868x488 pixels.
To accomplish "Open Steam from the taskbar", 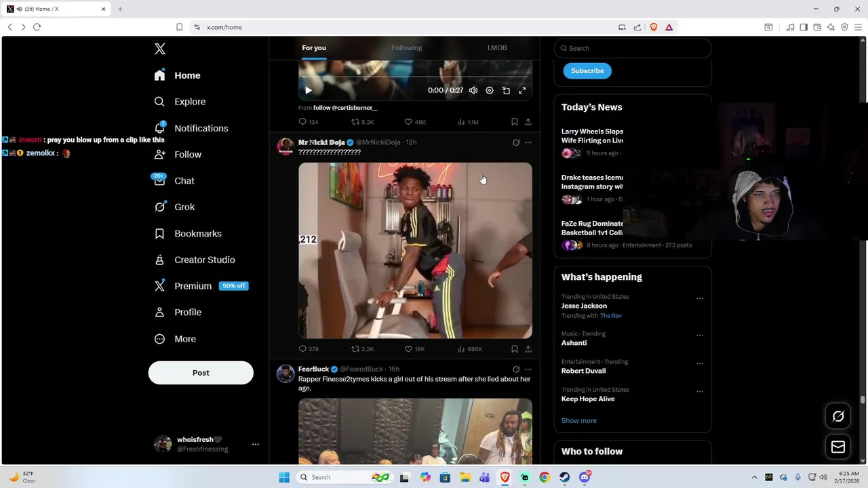I will 564,477.
